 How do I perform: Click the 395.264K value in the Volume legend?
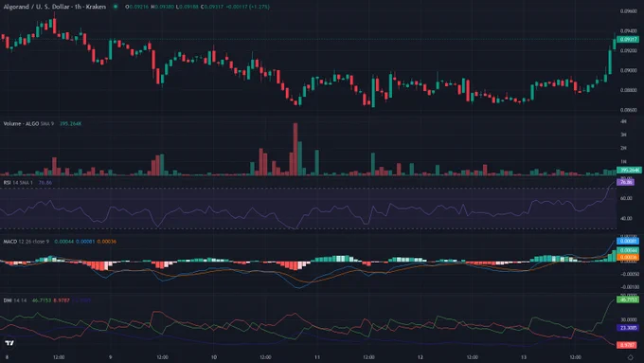coord(71,124)
